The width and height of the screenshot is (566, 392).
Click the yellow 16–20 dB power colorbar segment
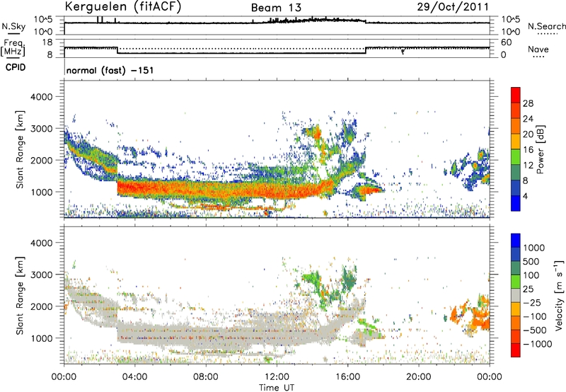pos(516,142)
